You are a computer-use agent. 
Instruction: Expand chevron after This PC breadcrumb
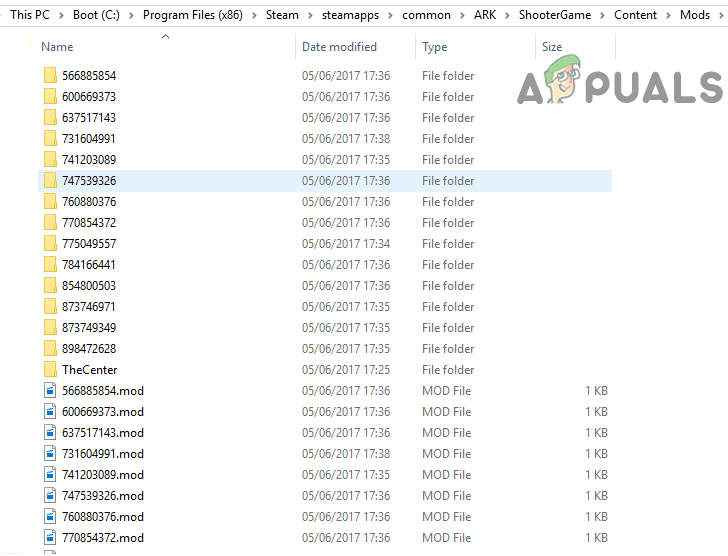tap(61, 15)
